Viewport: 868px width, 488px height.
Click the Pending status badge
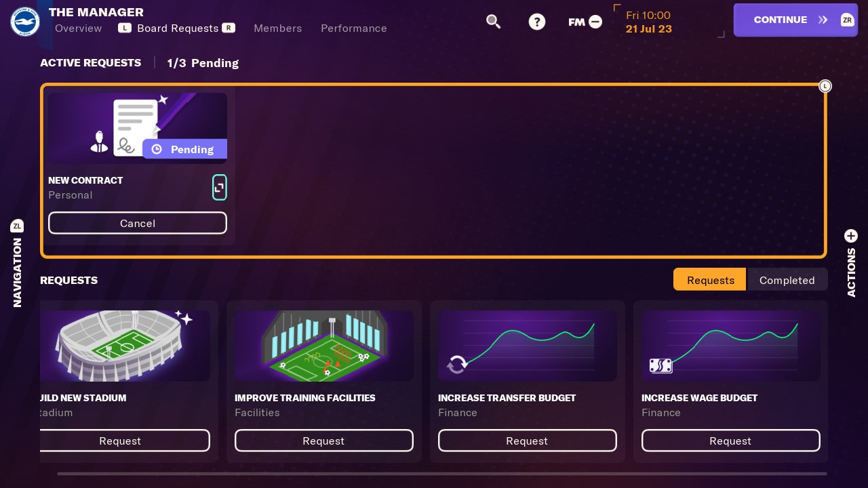click(x=184, y=149)
